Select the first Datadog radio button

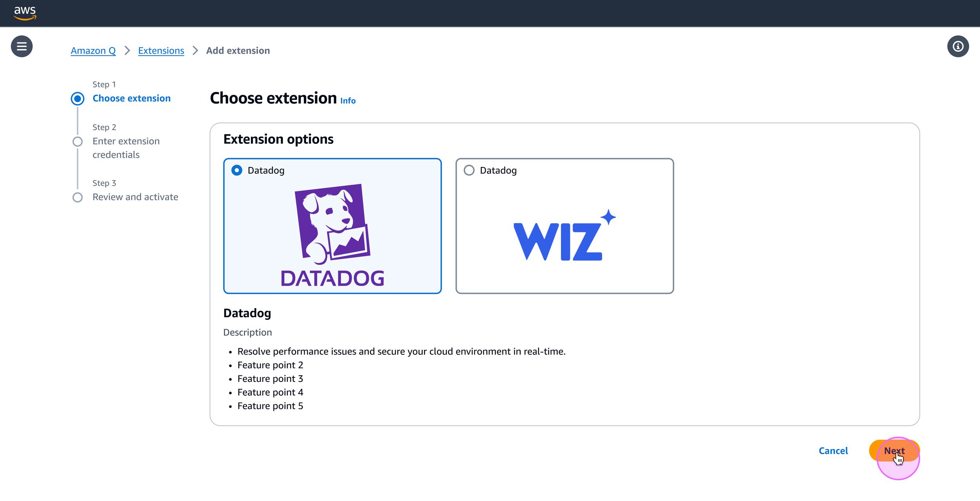[x=237, y=170]
